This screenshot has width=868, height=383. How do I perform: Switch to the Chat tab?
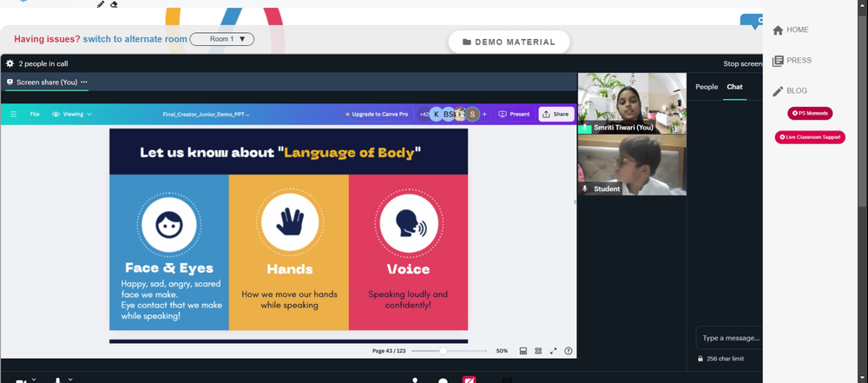[x=734, y=87]
